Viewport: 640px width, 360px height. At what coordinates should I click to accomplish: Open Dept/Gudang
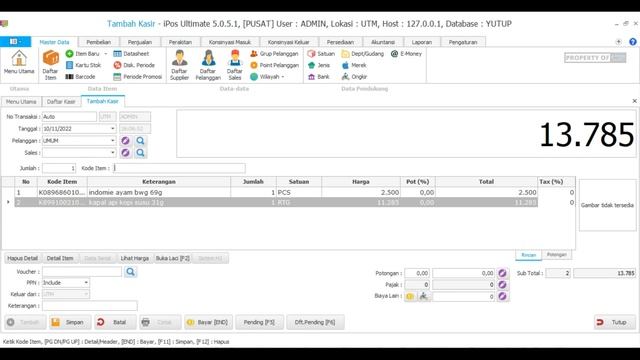[x=362, y=53]
